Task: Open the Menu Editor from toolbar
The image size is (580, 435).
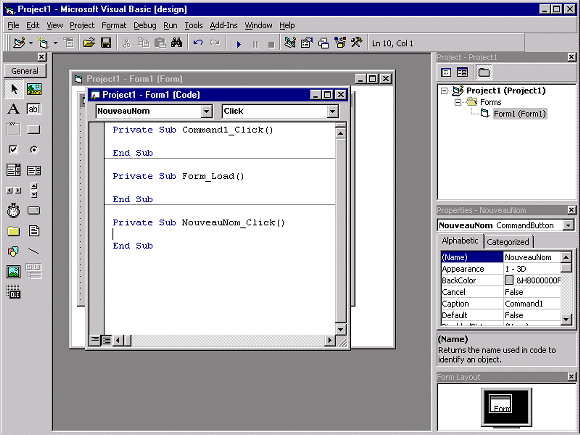Action: tap(69, 43)
